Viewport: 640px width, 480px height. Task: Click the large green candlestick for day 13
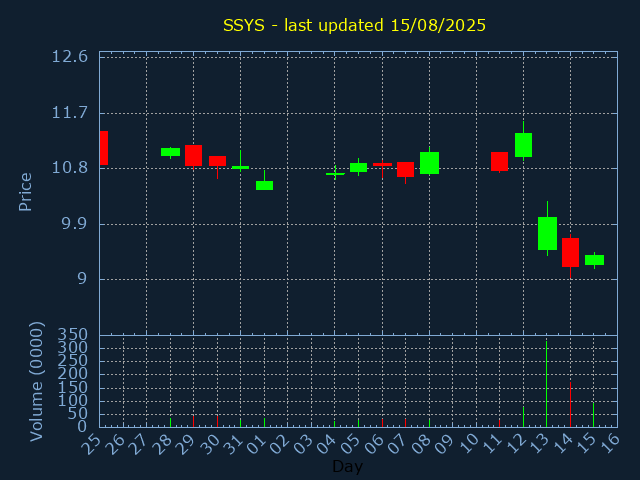547,233
